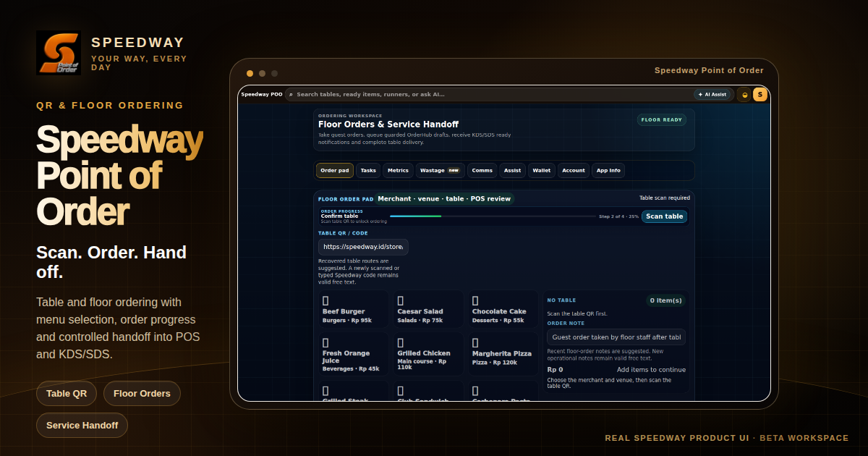Open the App info tab

coord(608,171)
